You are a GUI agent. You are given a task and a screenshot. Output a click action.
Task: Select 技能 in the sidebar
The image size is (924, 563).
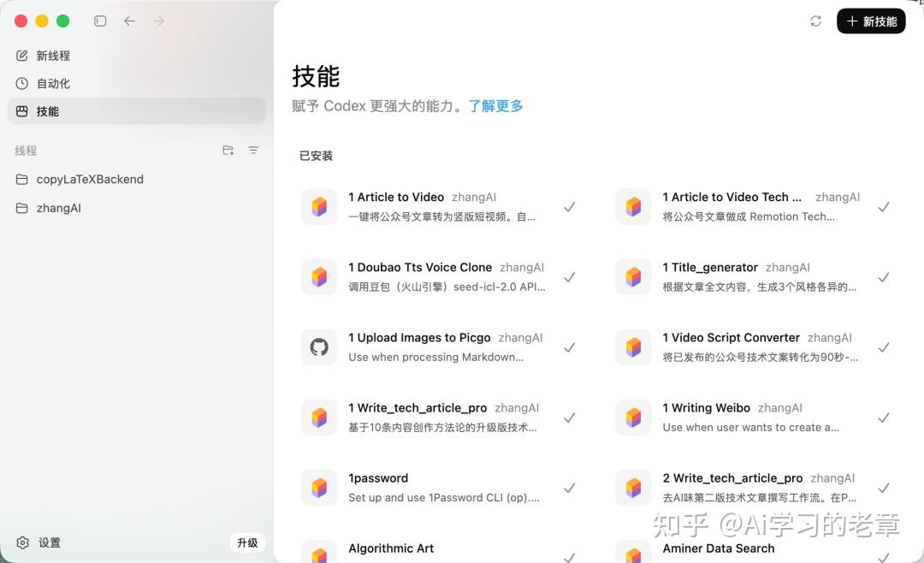click(x=137, y=111)
